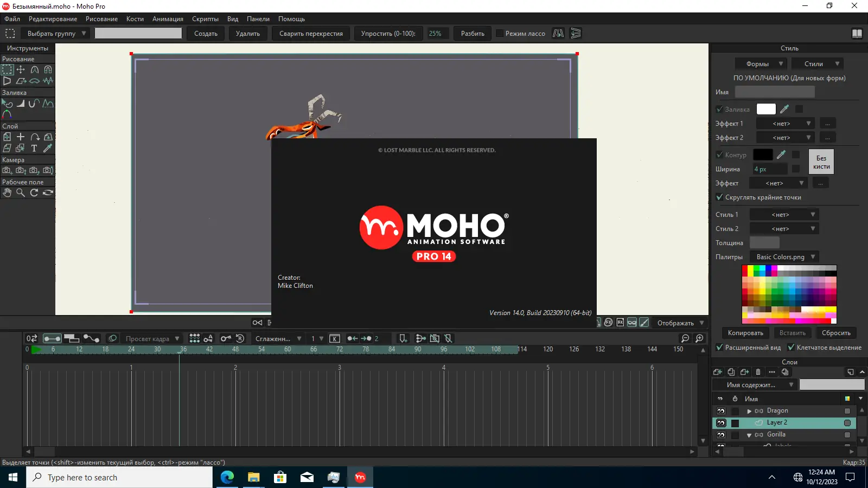Enable the Lasso mode checkbox
868x488 pixels.
click(500, 34)
